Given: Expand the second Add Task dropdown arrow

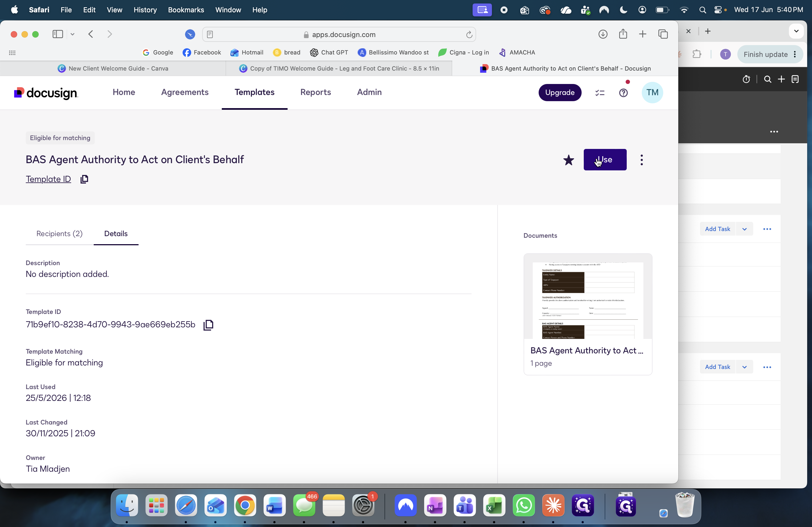Looking at the screenshot, I should pos(744,367).
